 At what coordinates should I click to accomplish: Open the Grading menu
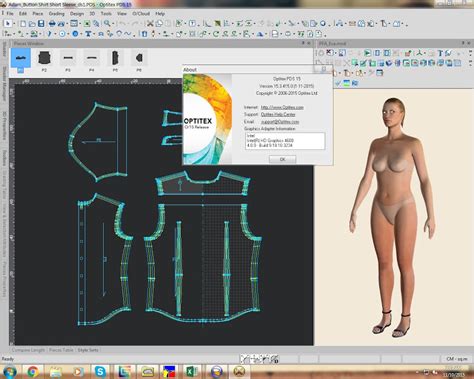tap(56, 13)
